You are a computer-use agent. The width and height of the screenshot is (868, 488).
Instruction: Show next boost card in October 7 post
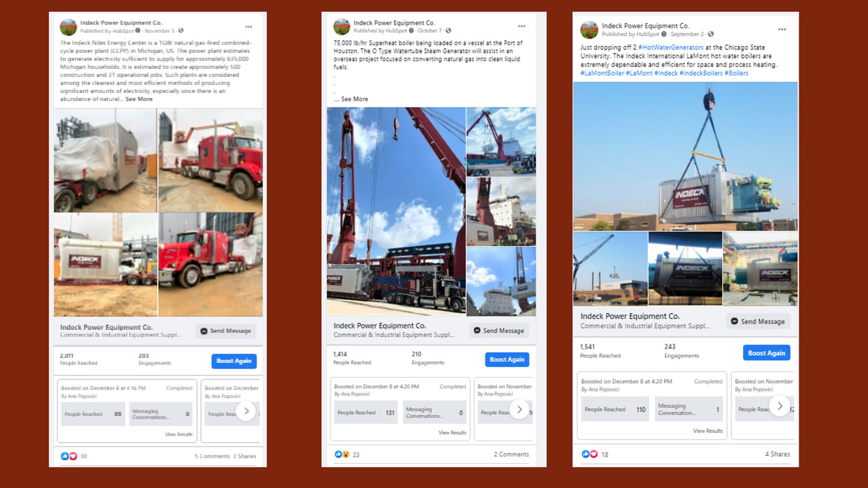[519, 409]
